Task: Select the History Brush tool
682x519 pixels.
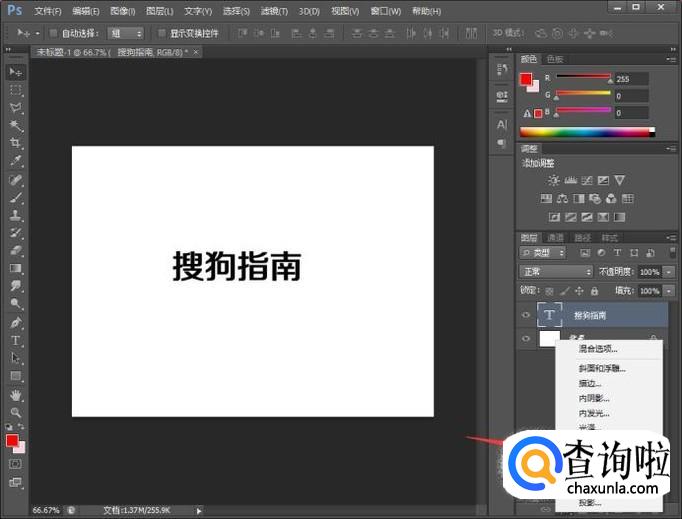Action: 16,233
